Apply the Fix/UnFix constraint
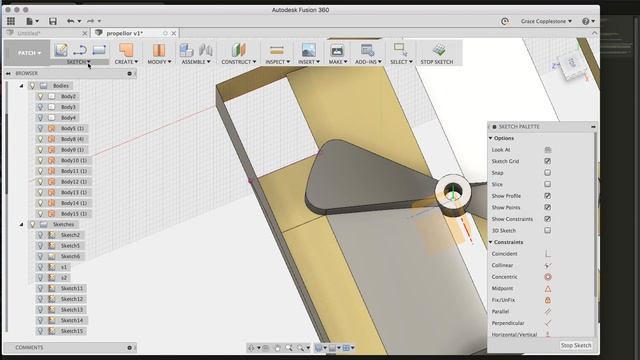Screen dimensions: 640x360 (x=548, y=300)
